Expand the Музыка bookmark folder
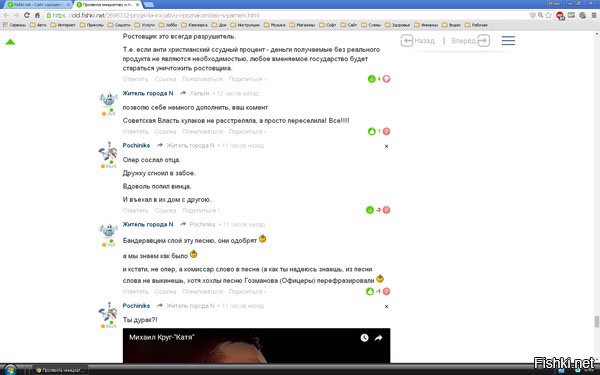Viewport: 600px width, 375px height. click(274, 25)
